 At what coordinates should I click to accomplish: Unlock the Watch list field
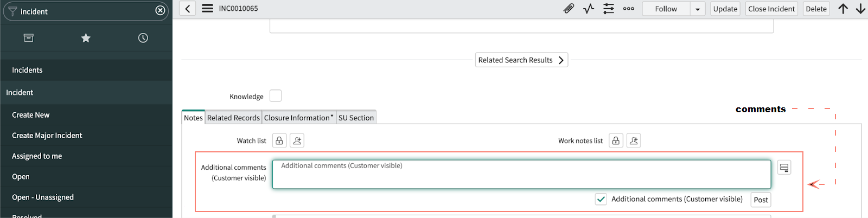pyautogui.click(x=279, y=141)
